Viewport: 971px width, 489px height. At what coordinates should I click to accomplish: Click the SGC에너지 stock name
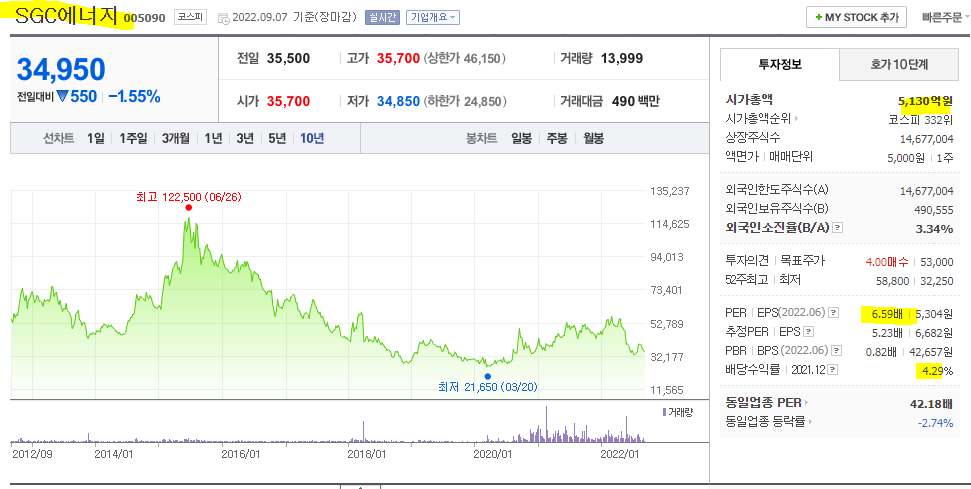tap(67, 17)
